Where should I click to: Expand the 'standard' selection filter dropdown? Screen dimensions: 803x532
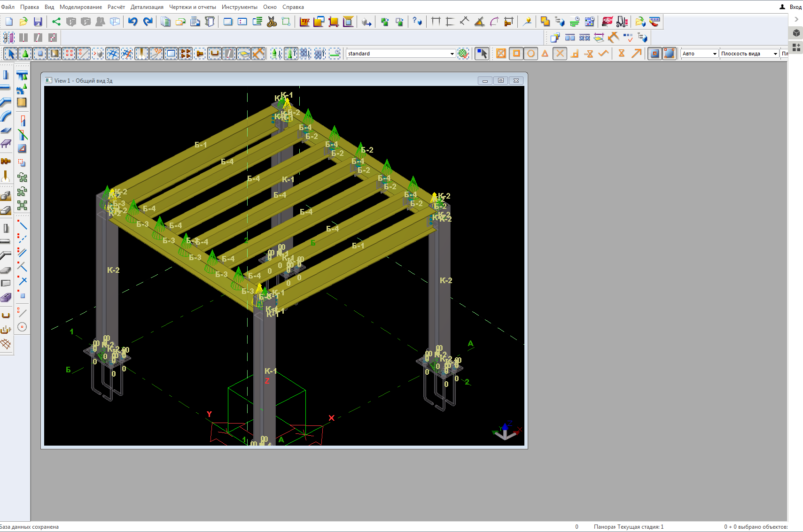452,54
